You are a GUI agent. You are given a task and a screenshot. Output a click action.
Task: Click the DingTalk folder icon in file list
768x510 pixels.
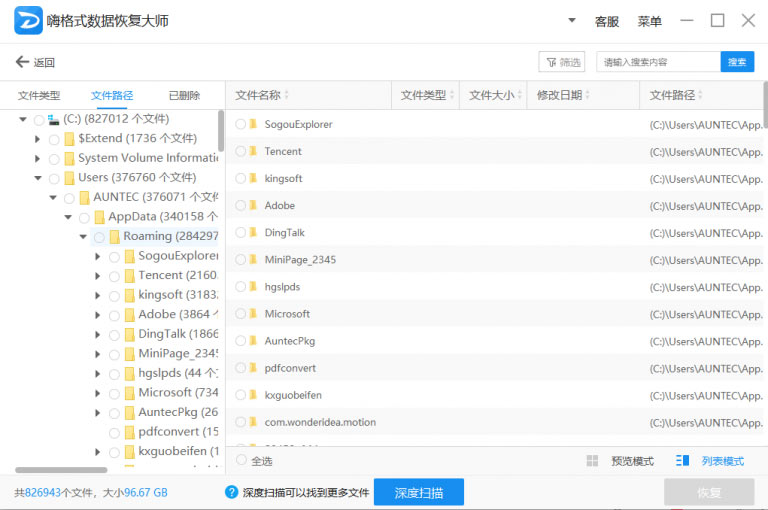click(253, 233)
